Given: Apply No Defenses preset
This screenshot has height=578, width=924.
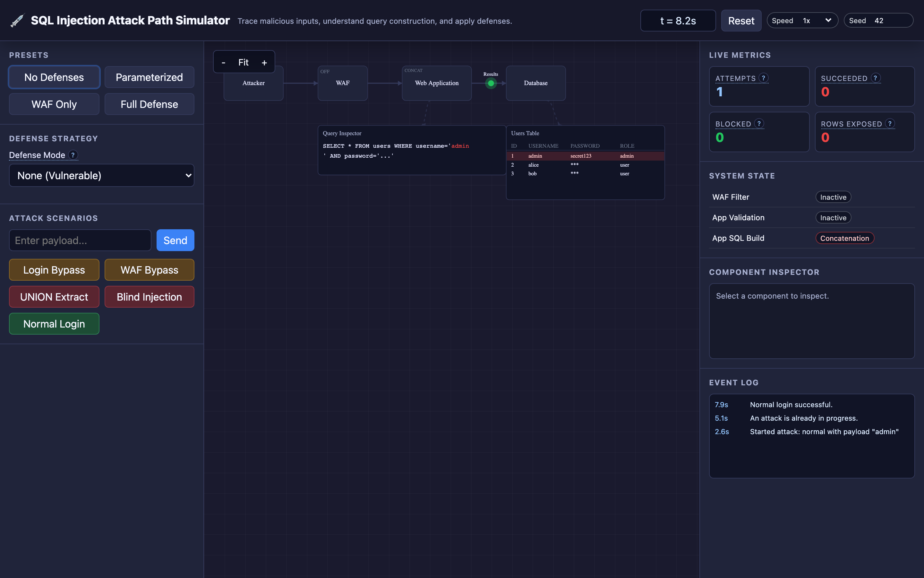Looking at the screenshot, I should click(54, 77).
